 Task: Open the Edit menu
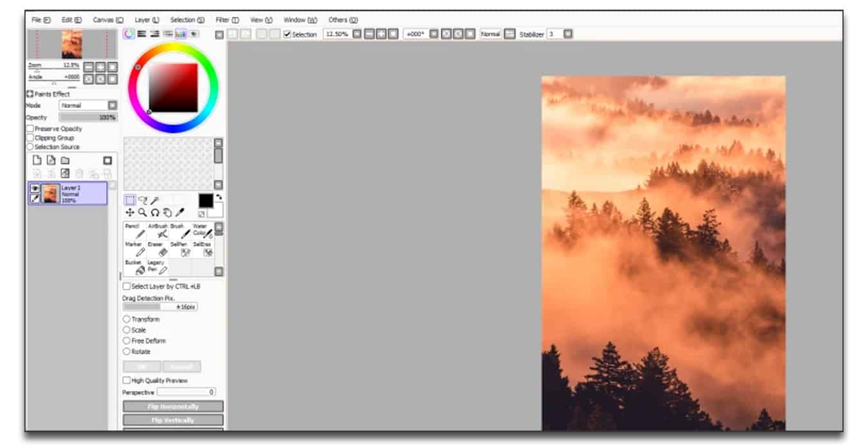(71, 20)
